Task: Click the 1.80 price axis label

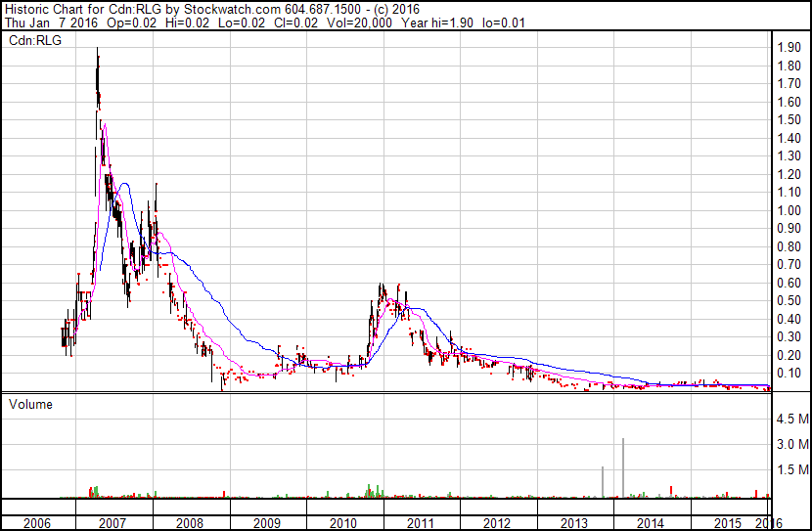Action: coord(789,66)
